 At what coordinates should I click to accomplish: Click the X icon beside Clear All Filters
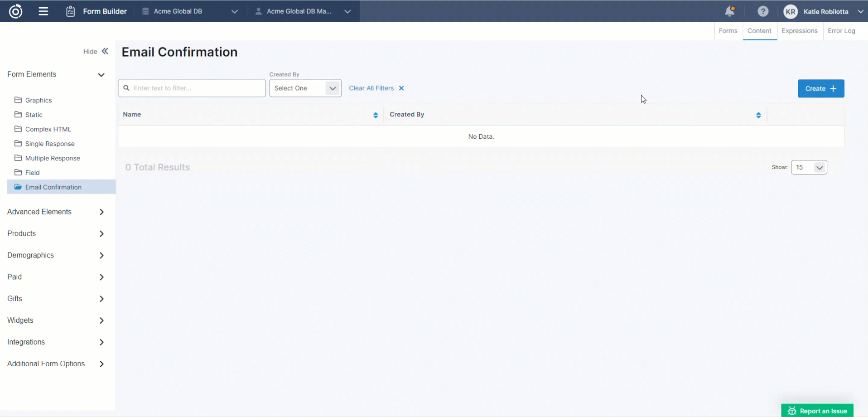pyautogui.click(x=401, y=88)
